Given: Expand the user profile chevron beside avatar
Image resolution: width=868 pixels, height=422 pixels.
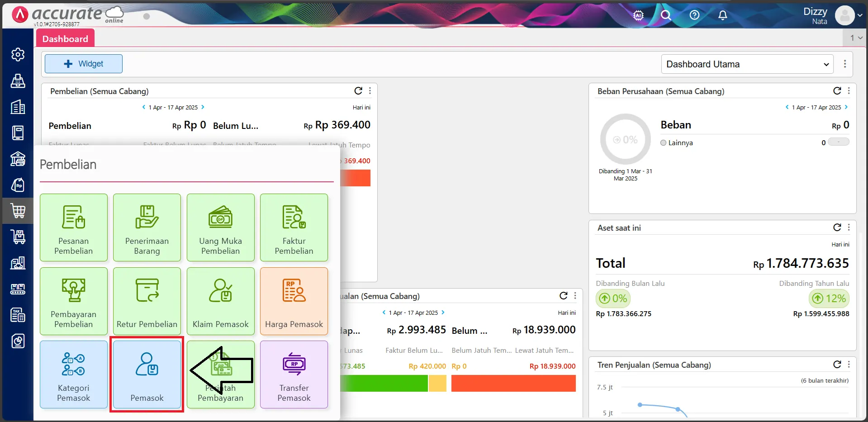Looking at the screenshot, I should [x=861, y=15].
